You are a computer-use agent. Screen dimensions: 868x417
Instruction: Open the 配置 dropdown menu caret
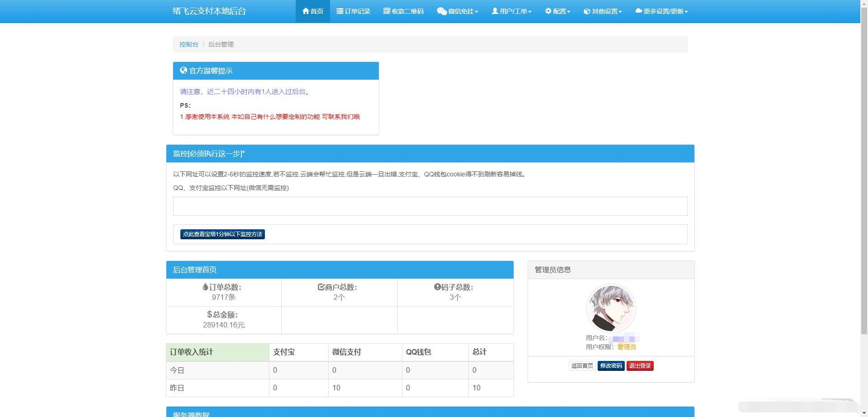tap(569, 12)
